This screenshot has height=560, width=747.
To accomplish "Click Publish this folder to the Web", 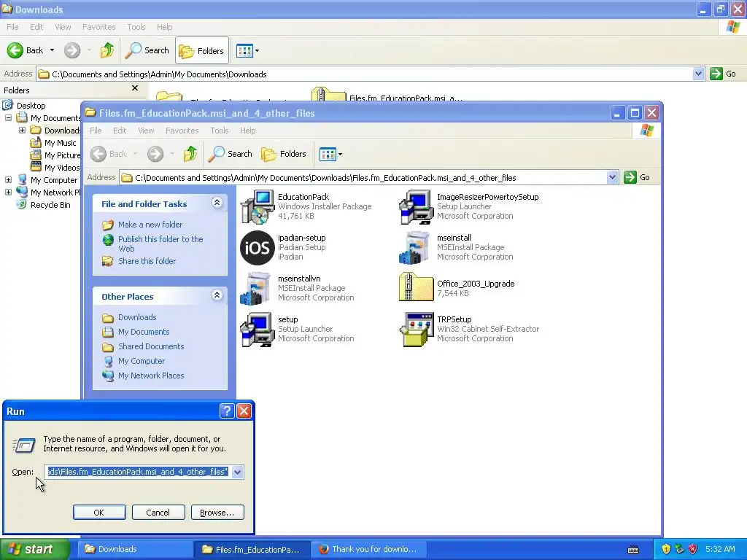I will (160, 244).
